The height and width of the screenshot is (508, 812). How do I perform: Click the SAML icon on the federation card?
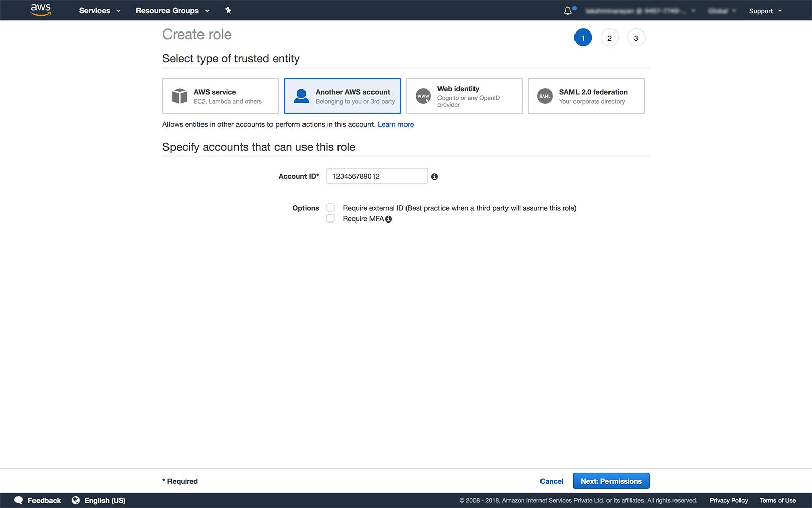click(545, 96)
